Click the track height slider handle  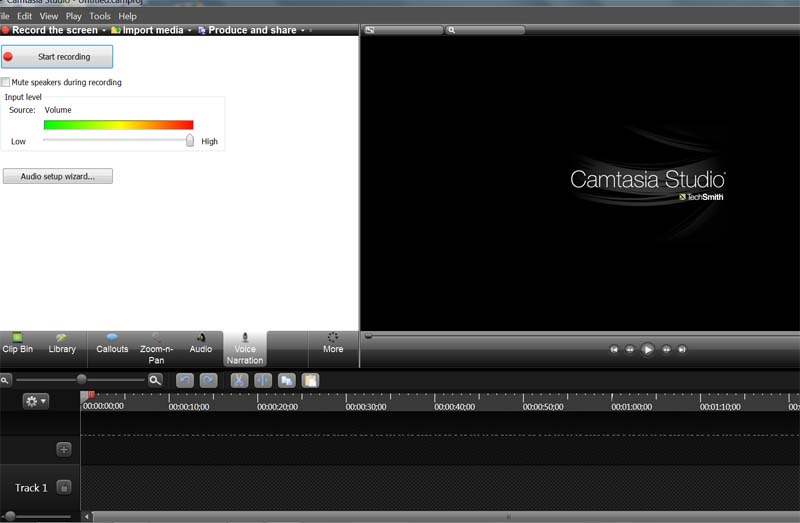tap(10, 516)
